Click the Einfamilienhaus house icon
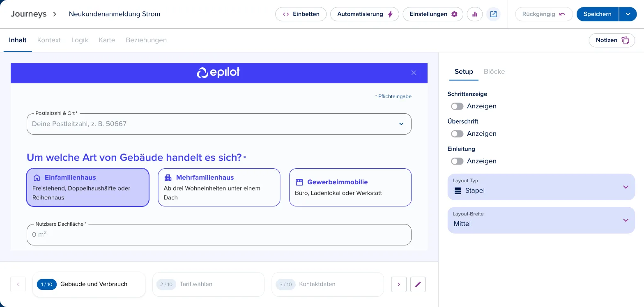Viewport: 644px width, 307px height. pyautogui.click(x=37, y=178)
